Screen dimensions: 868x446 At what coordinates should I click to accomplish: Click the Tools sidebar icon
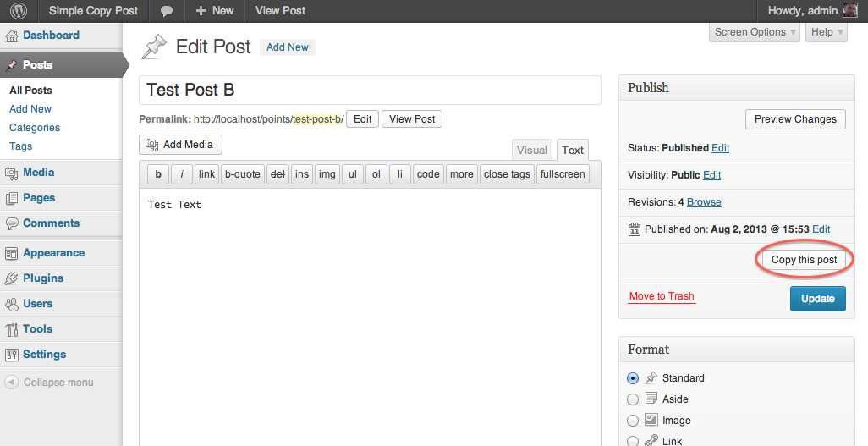click(12, 330)
